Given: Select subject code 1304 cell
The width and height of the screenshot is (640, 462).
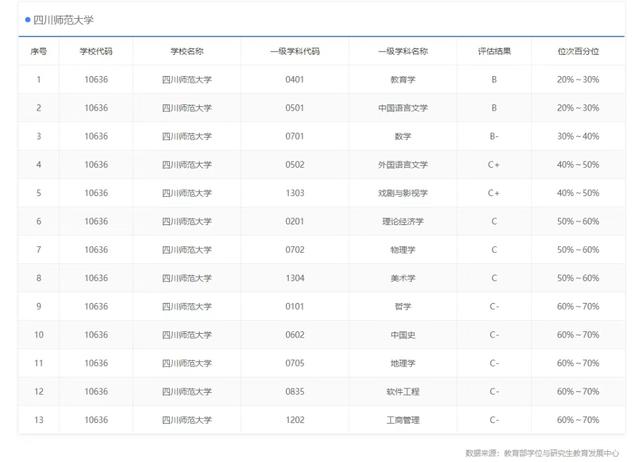Looking at the screenshot, I should (x=295, y=278).
